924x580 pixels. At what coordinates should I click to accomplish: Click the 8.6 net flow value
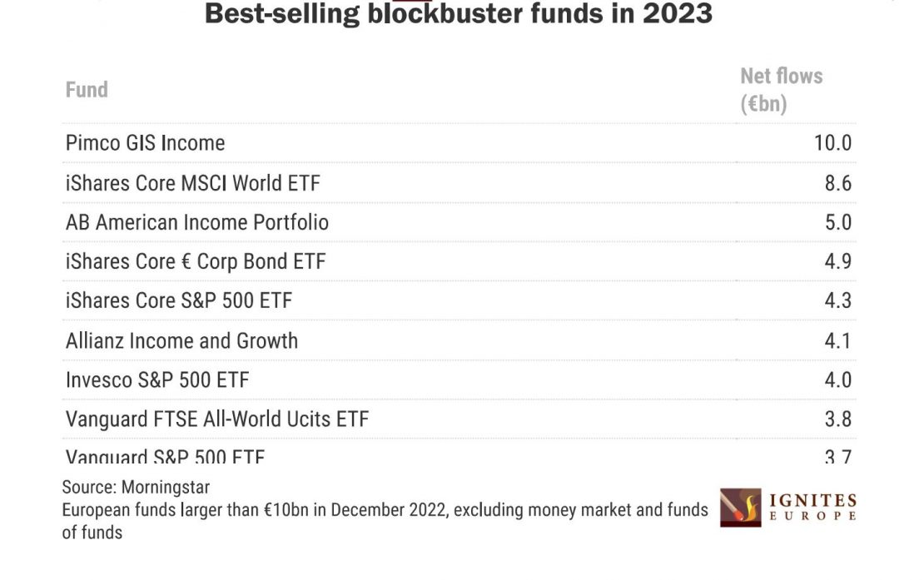837,183
